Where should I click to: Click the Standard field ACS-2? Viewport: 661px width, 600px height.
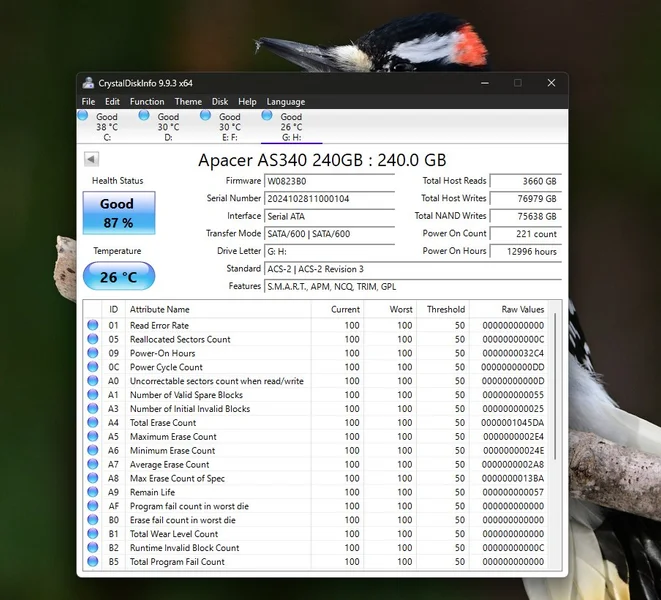[x=413, y=269]
